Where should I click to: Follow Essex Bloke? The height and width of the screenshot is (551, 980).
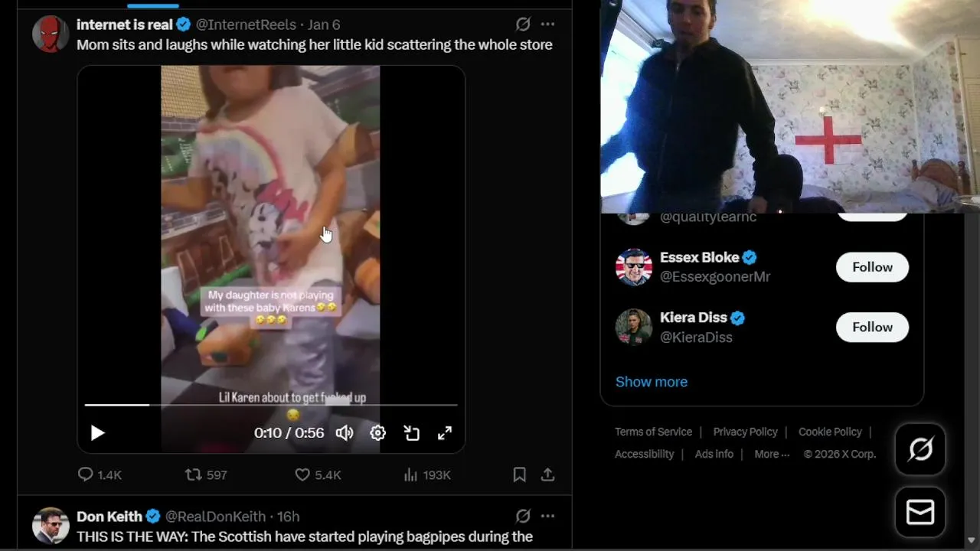click(872, 267)
